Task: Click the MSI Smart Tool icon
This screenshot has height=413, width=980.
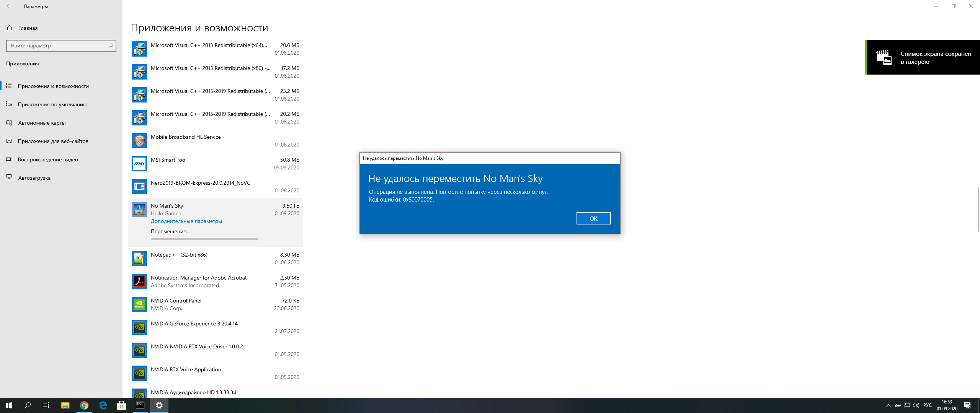Action: (x=139, y=164)
